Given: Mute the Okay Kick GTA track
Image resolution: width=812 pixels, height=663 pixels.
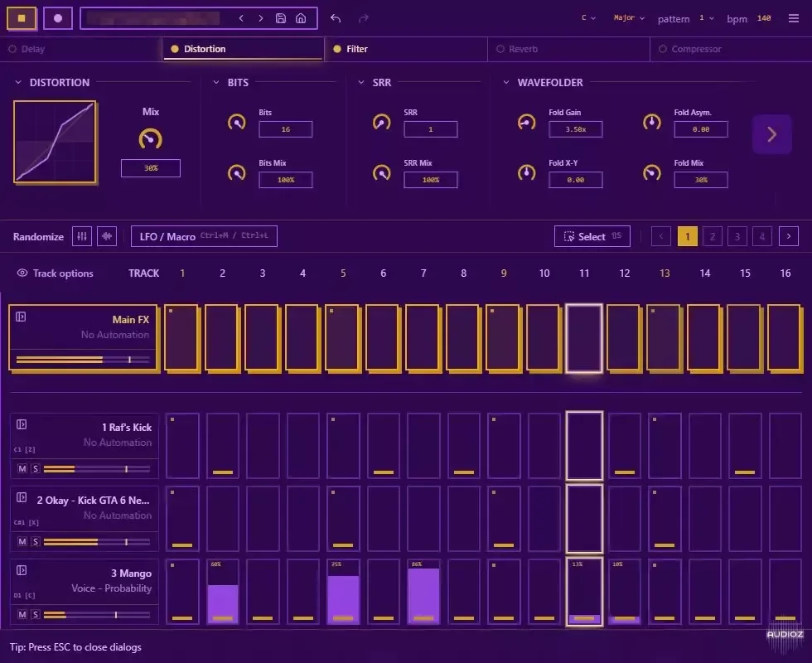Looking at the screenshot, I should 22,541.
